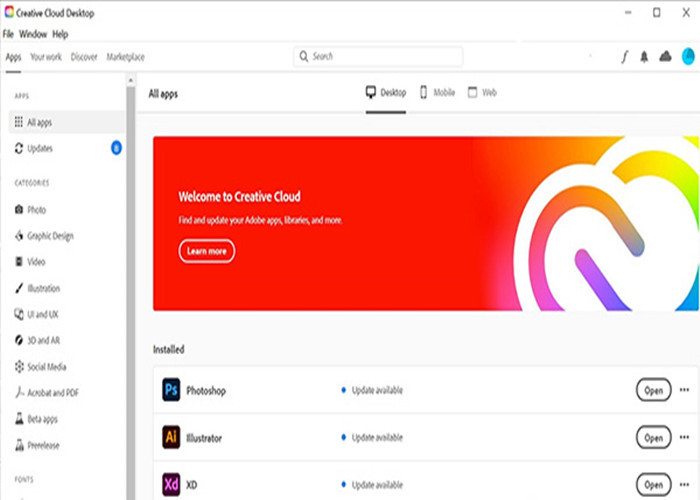Select the Video category
This screenshot has height=500, width=700.
(x=30, y=262)
